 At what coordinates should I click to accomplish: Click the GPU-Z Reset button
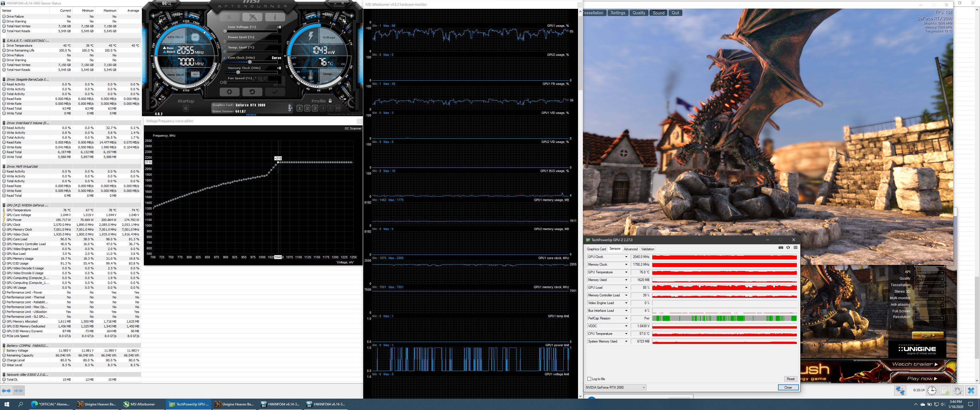pos(790,379)
